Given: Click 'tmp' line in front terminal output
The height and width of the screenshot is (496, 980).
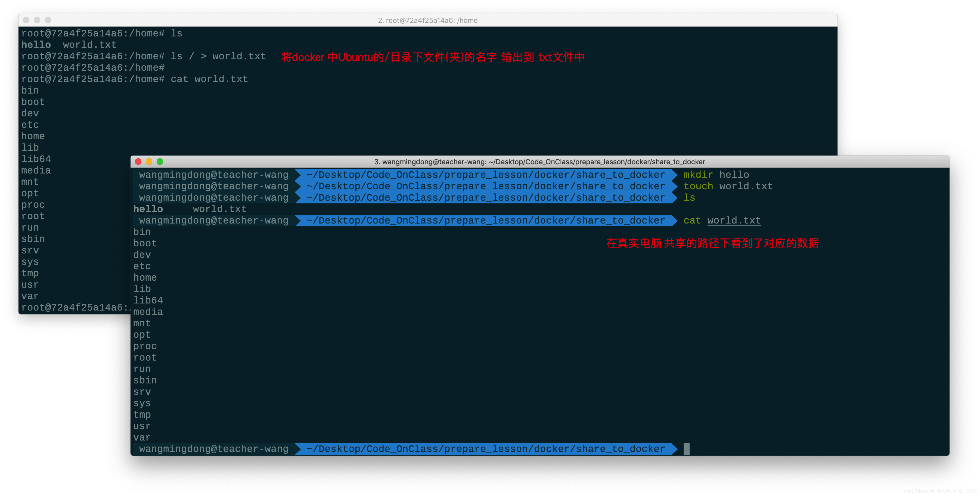Looking at the screenshot, I should (x=142, y=415).
